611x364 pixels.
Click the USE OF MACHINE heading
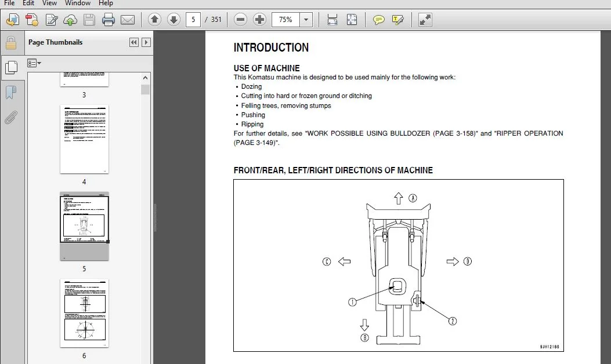pyautogui.click(x=266, y=68)
